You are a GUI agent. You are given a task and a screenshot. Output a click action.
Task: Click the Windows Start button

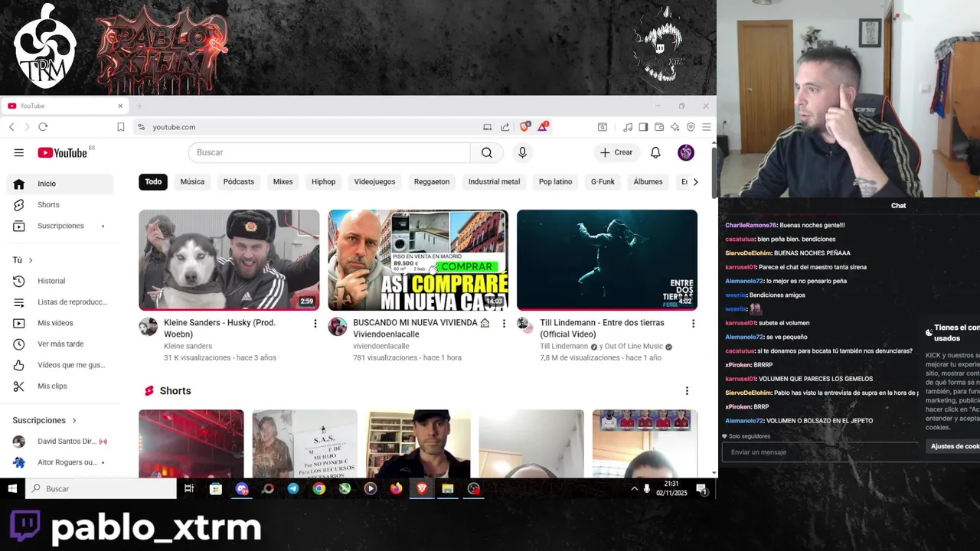pos(12,488)
